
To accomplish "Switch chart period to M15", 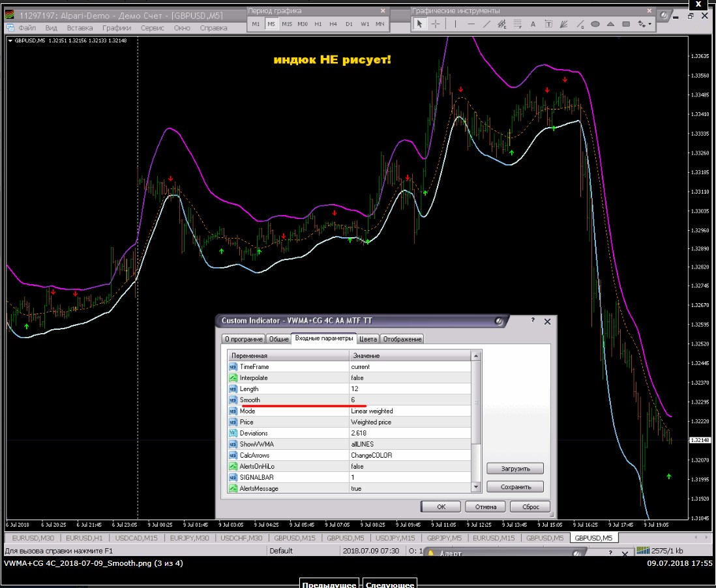I will [x=287, y=24].
